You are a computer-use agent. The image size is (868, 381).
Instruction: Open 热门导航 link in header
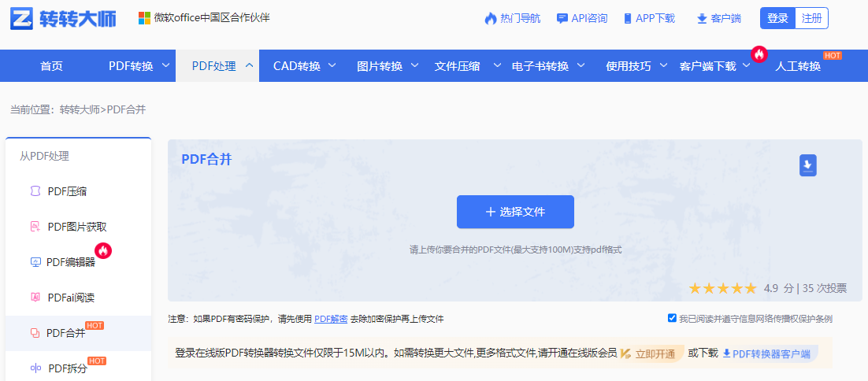521,18
